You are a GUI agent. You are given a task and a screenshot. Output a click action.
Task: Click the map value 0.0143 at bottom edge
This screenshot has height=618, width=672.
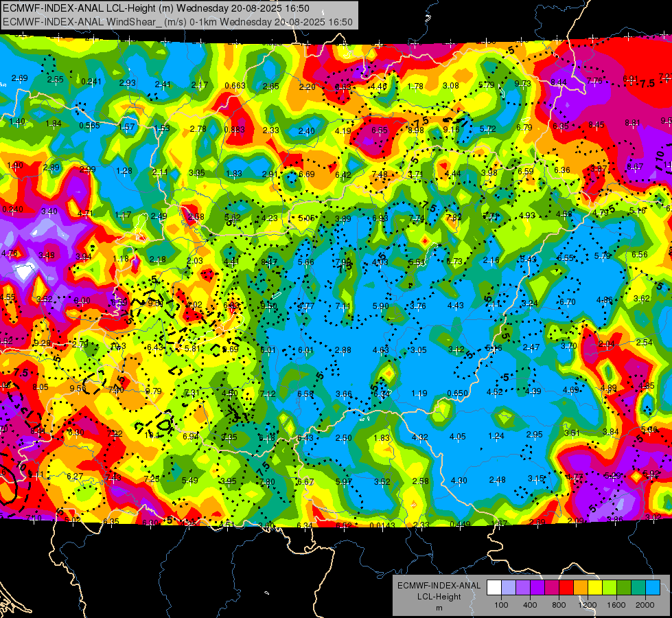[382, 525]
